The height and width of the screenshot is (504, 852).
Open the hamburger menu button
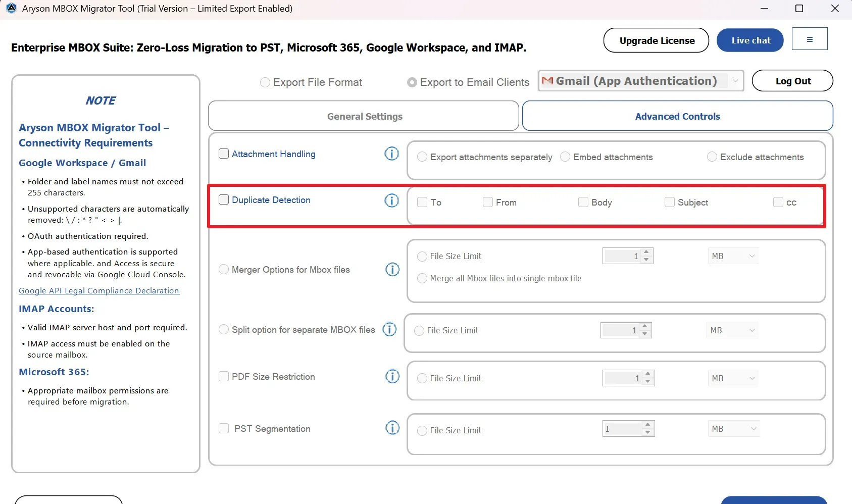(810, 39)
